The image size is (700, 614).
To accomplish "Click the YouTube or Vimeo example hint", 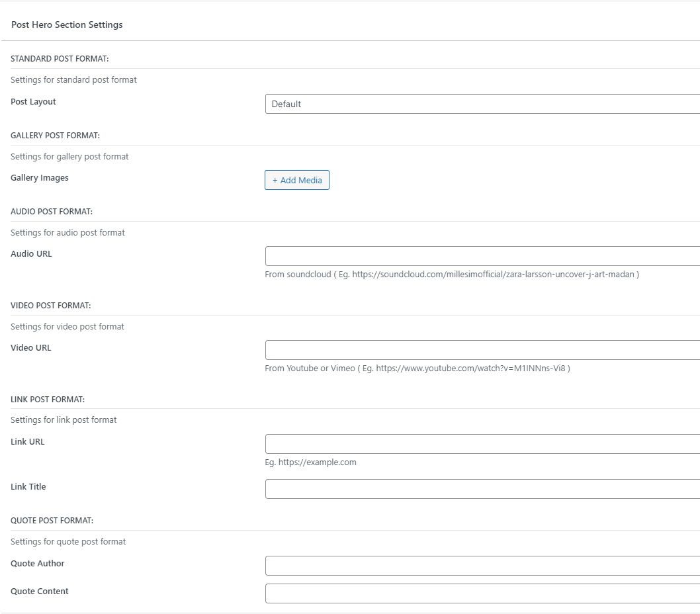I will click(417, 369).
